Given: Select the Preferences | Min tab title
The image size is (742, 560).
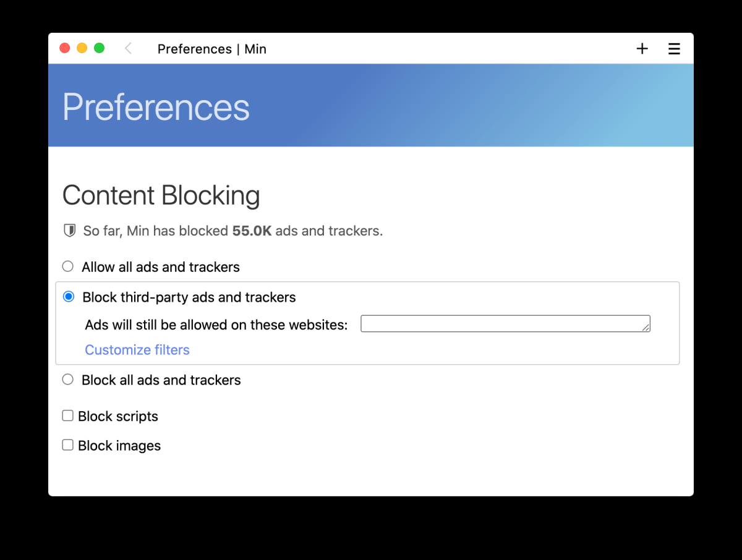Looking at the screenshot, I should 212,49.
